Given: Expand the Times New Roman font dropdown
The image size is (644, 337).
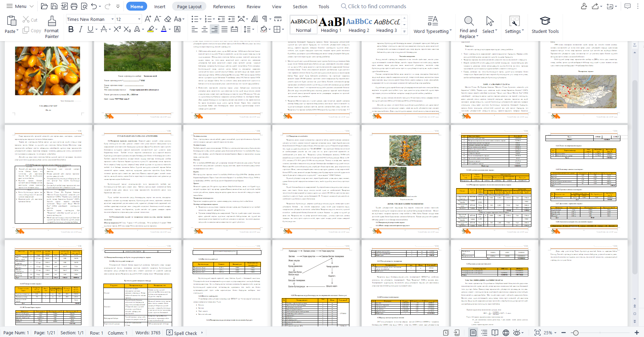Looking at the screenshot, I should 112,19.
